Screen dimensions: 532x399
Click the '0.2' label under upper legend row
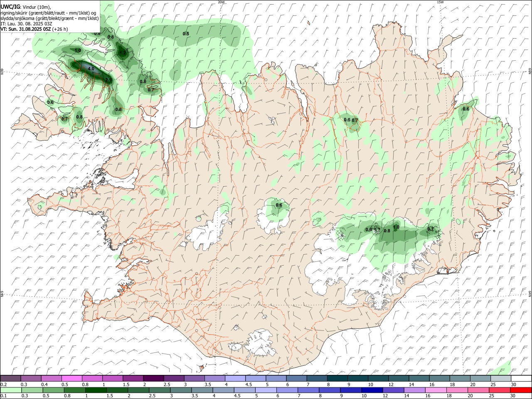(x=4, y=384)
